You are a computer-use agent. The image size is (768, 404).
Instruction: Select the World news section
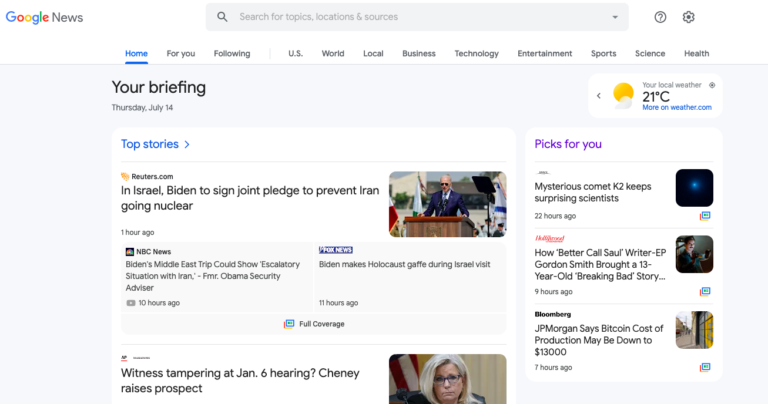(x=333, y=53)
